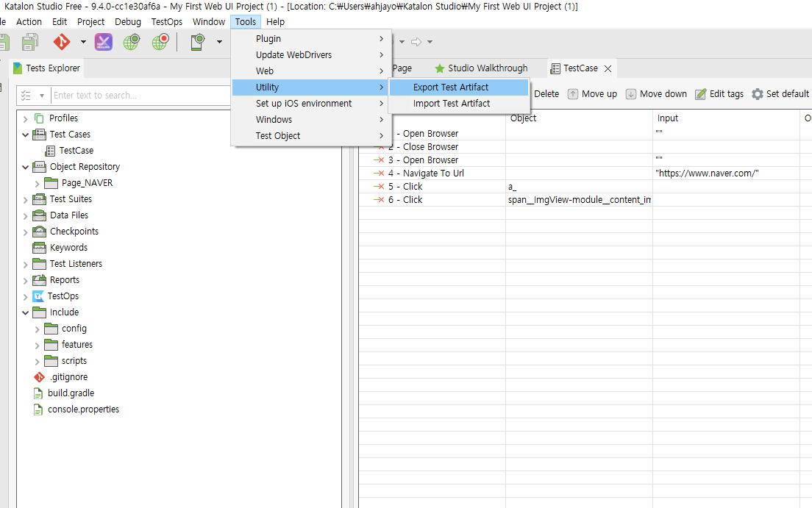Click the Edit tags button
The height and width of the screenshot is (508, 812).
720,93
